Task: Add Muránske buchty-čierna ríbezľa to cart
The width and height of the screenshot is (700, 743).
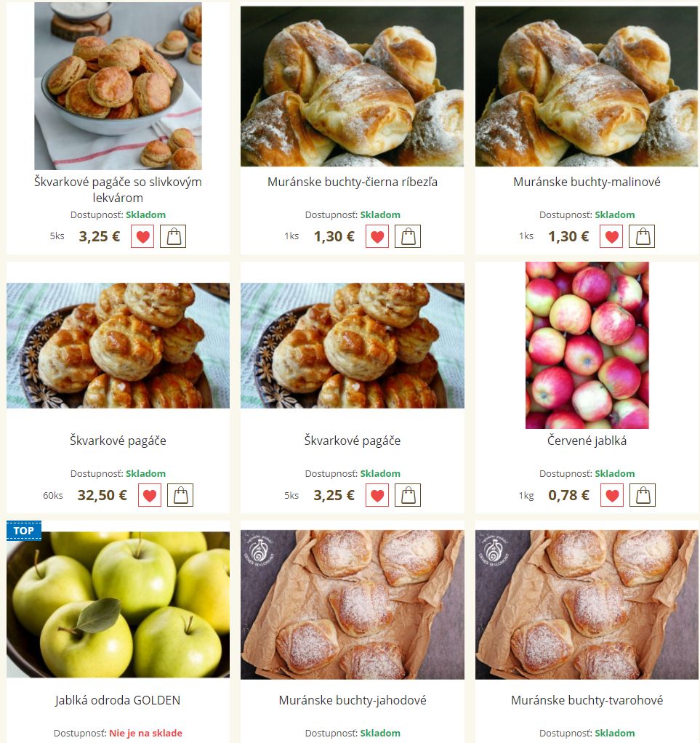Action: tap(408, 236)
